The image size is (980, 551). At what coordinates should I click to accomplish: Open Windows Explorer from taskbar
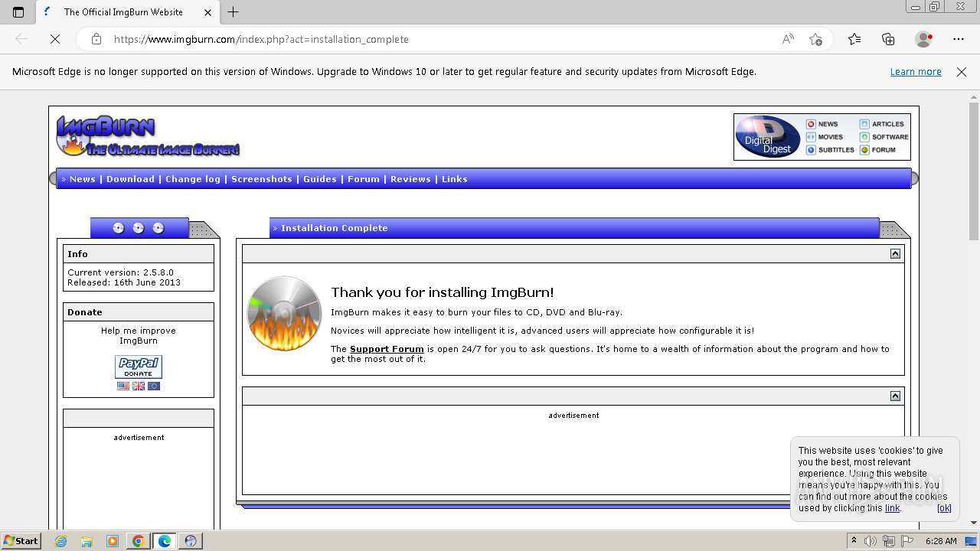tap(87, 541)
